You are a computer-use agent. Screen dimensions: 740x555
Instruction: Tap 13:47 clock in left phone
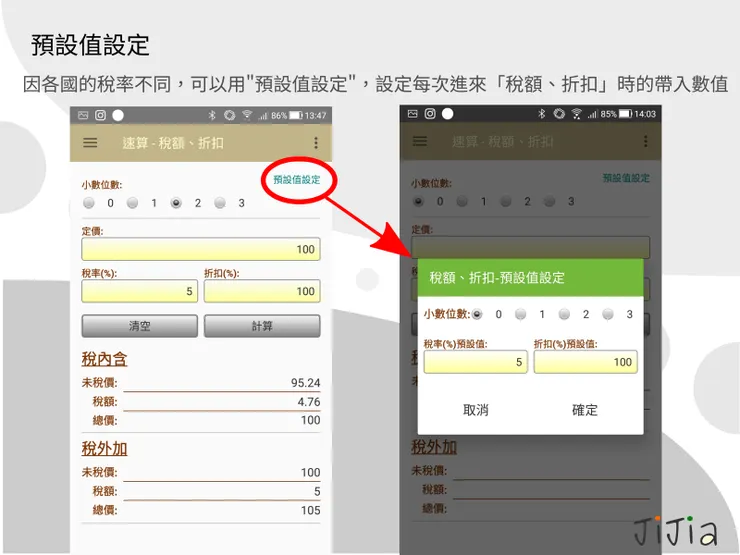pyautogui.click(x=315, y=116)
